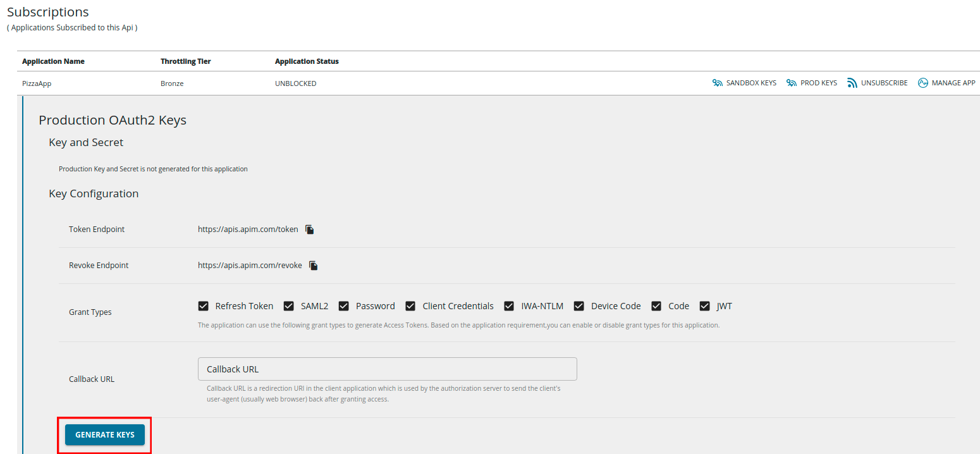Image resolution: width=980 pixels, height=454 pixels.
Task: Open MANAGE APP for PizzaApp
Action: [952, 82]
